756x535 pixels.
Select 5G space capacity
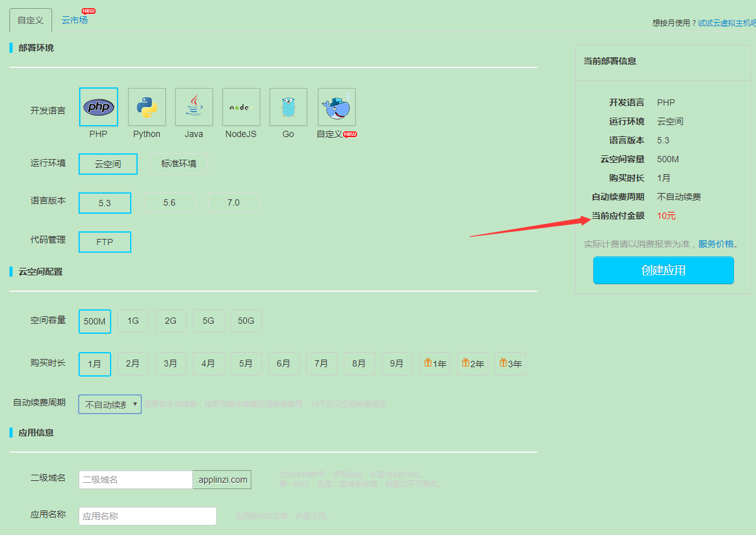[209, 321]
